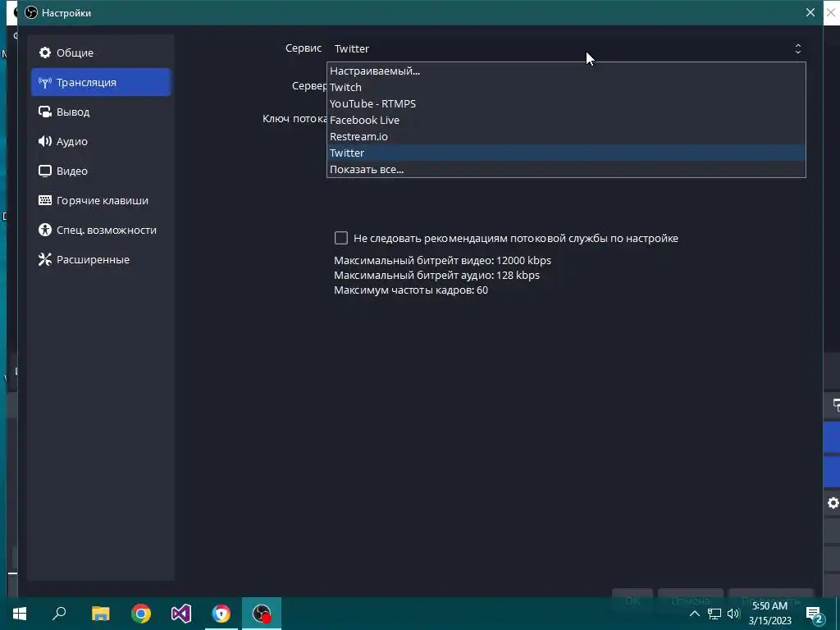Open the shield-shaped app icon on the taskbar
Viewport: 840px width, 630px height.
pos(221,614)
